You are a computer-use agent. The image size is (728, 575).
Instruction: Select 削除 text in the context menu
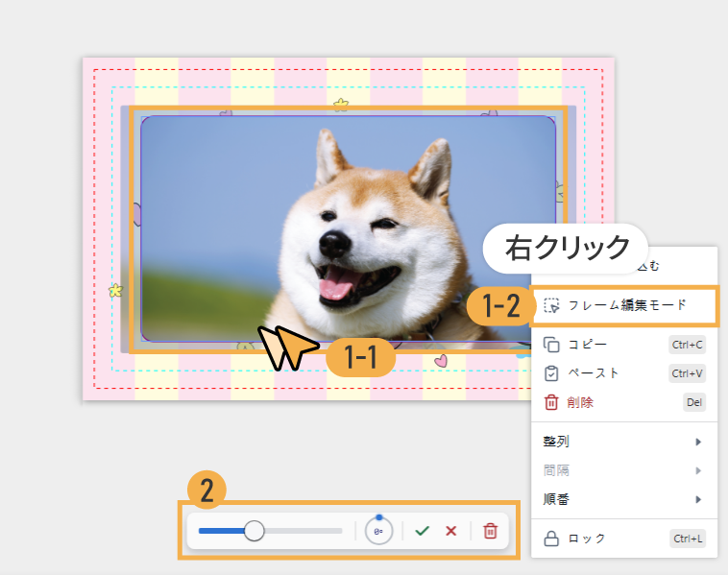[580, 402]
